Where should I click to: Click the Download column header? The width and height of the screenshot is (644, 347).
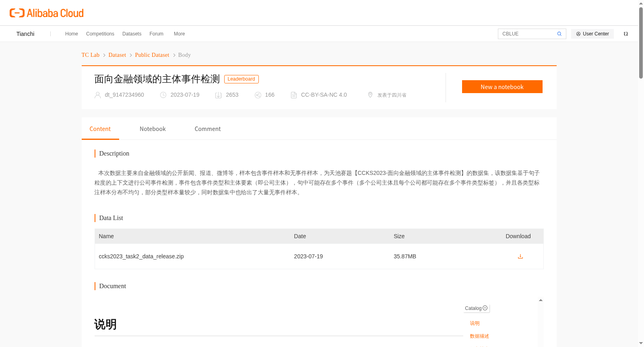coord(518,236)
